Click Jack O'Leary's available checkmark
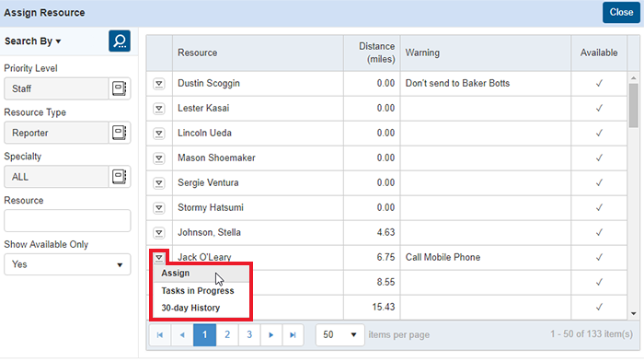The image size is (644, 362). (x=599, y=258)
